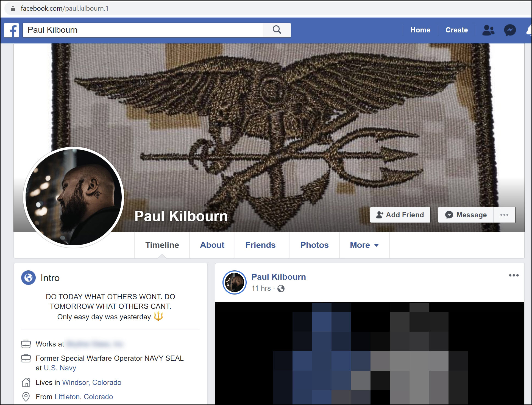The height and width of the screenshot is (405, 532).
Task: Open the Messenger icon in header
Action: click(510, 30)
